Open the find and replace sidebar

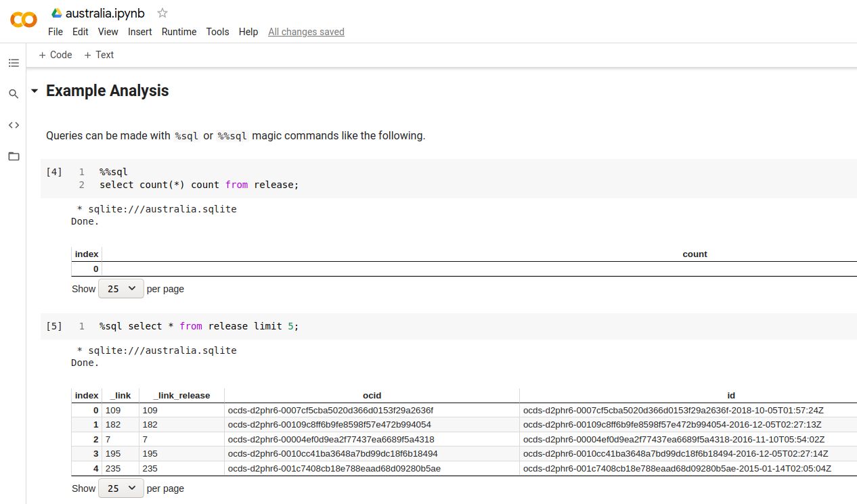pos(14,94)
